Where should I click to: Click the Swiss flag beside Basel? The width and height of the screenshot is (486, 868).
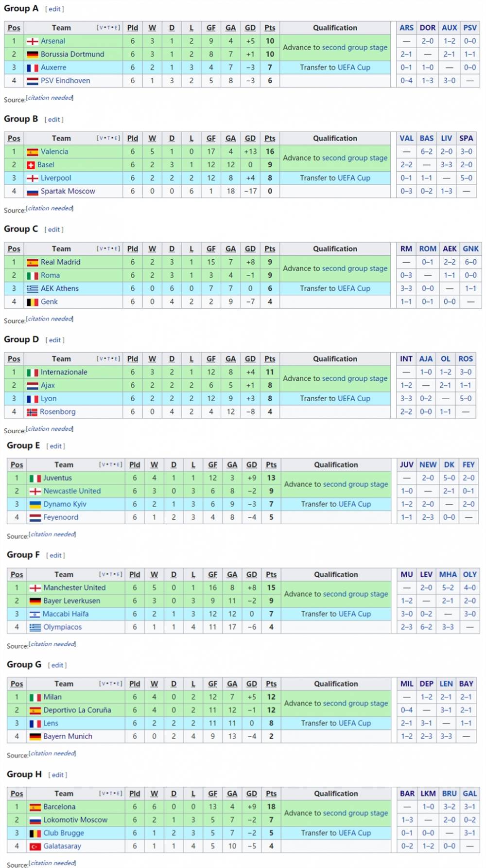(x=33, y=165)
